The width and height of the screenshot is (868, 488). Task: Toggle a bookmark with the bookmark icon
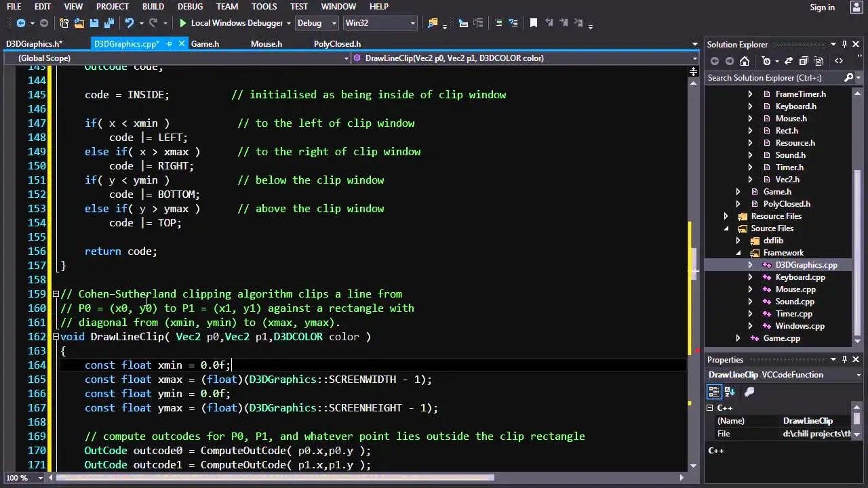[x=533, y=23]
